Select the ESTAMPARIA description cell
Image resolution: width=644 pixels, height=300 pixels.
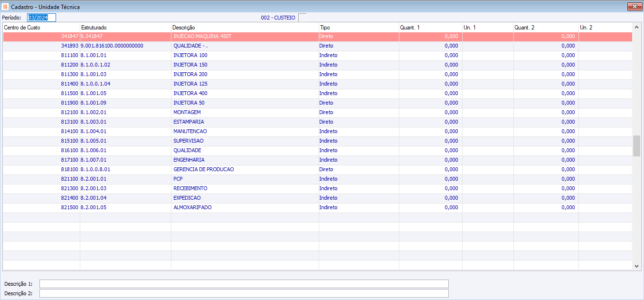point(245,122)
